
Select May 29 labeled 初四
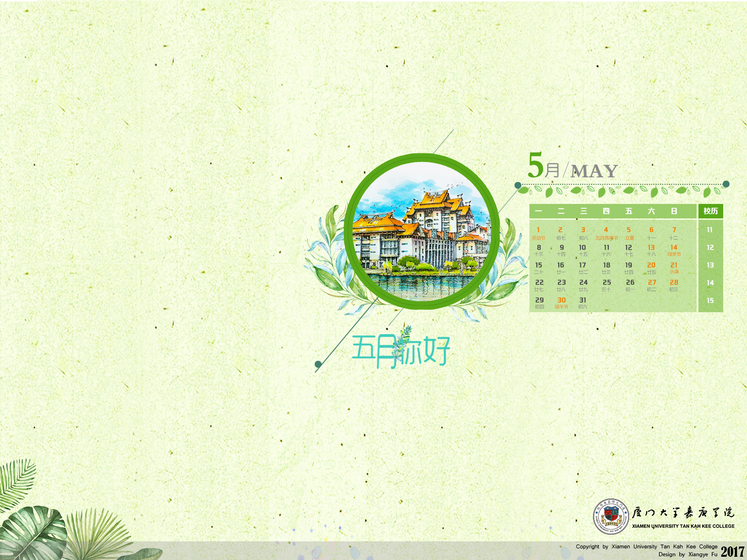[x=539, y=303]
